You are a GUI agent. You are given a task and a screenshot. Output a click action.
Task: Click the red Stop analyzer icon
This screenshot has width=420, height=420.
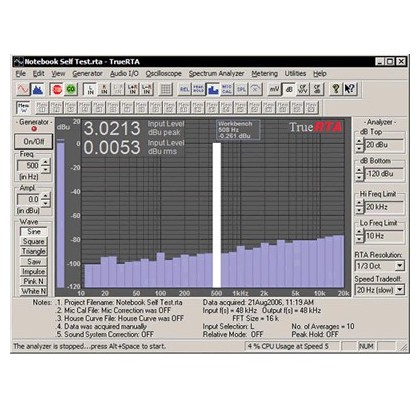(x=57, y=89)
